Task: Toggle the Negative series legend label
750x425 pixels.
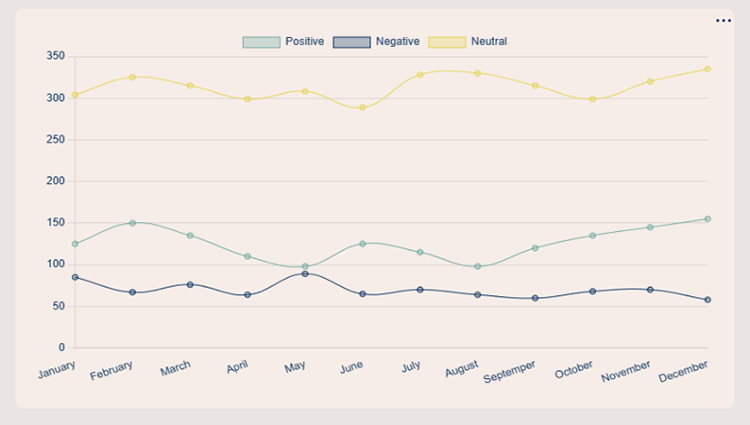Action: (x=397, y=41)
